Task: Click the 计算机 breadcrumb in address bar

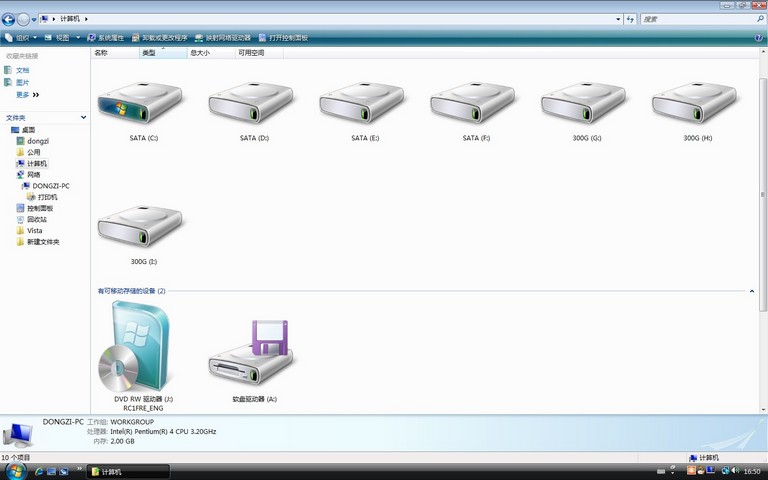Action: (x=70, y=19)
